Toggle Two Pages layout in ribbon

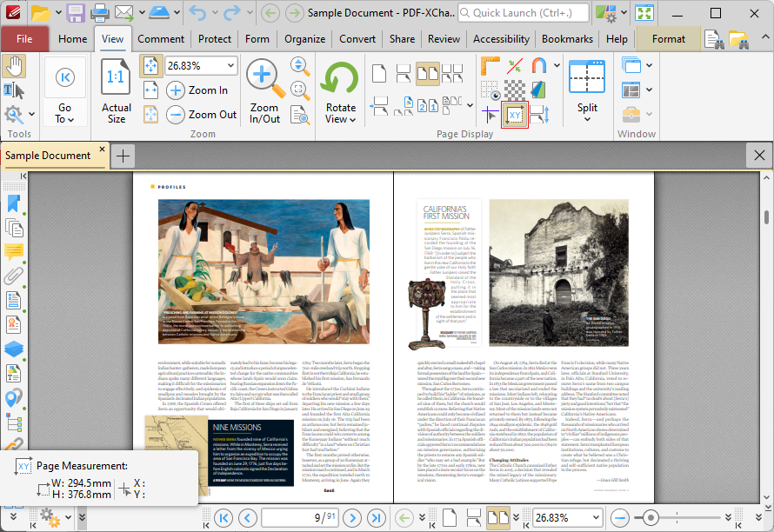[x=428, y=74]
